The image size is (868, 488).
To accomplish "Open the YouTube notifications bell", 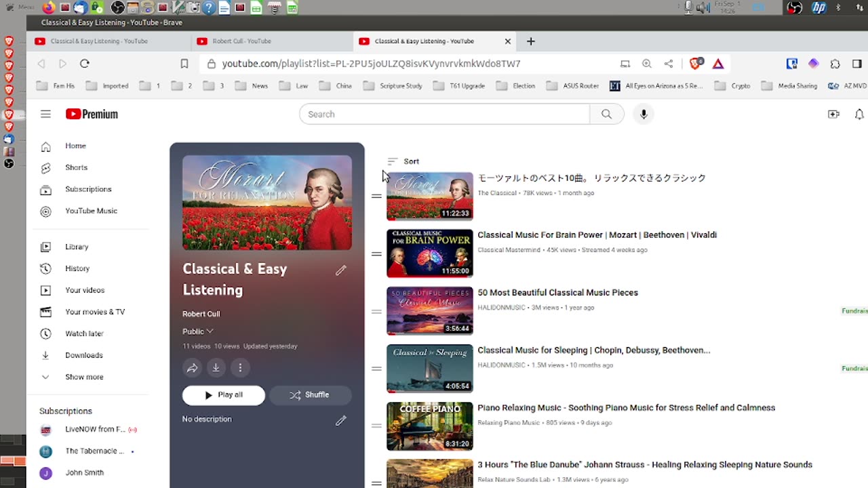I will [859, 115].
